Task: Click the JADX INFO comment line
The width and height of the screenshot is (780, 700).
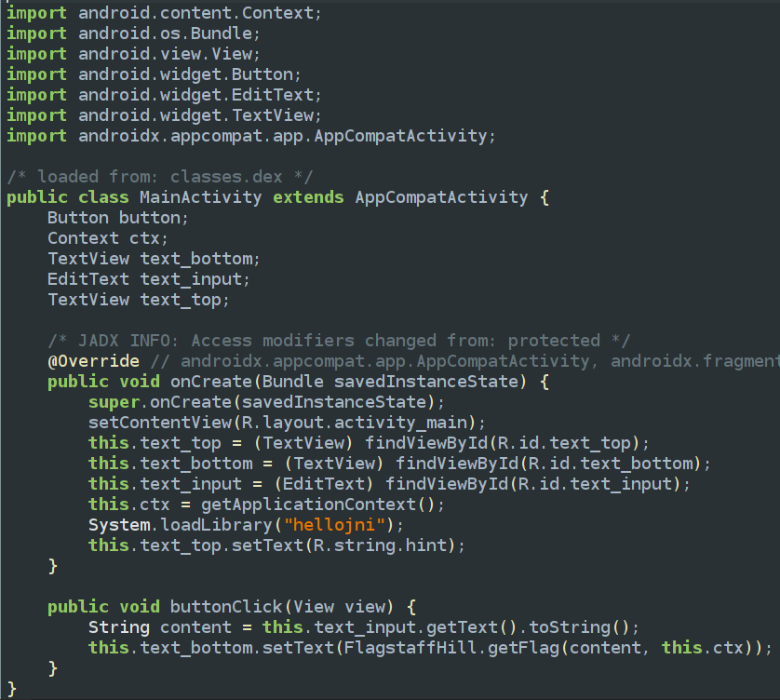Action: point(339,341)
